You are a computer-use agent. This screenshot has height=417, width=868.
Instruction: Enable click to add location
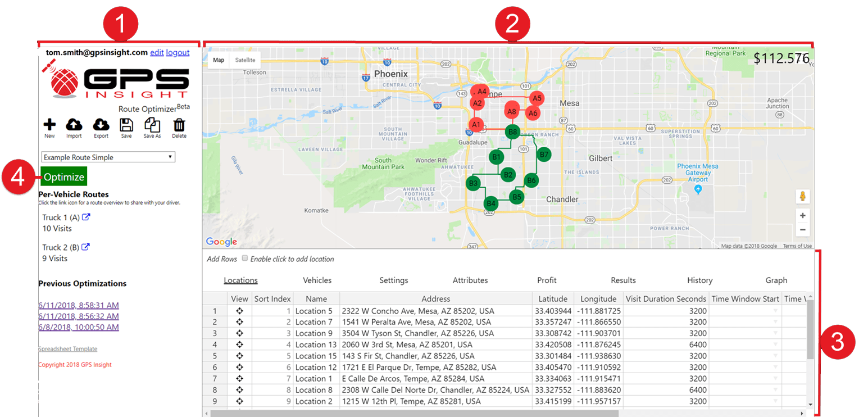244,258
